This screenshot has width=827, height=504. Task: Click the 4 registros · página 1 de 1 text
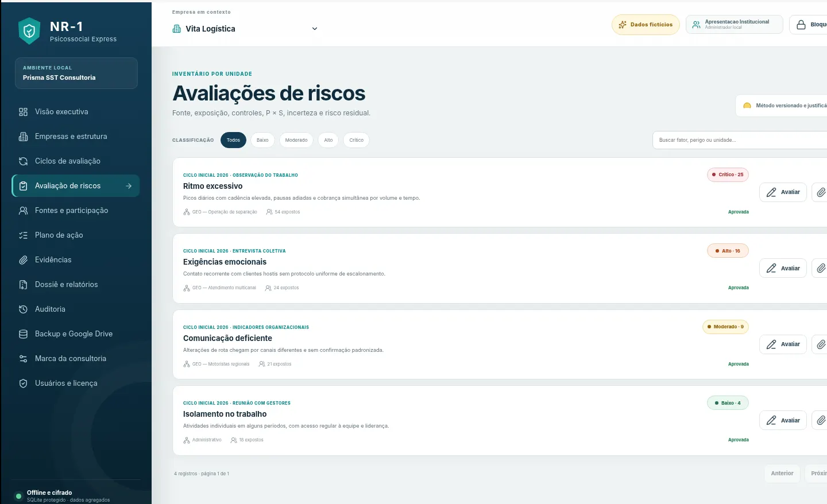[202, 474]
